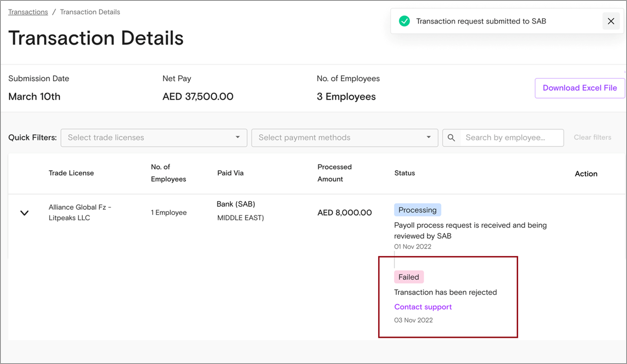Click the 3 Employees summary value
The height and width of the screenshot is (364, 627).
(346, 97)
